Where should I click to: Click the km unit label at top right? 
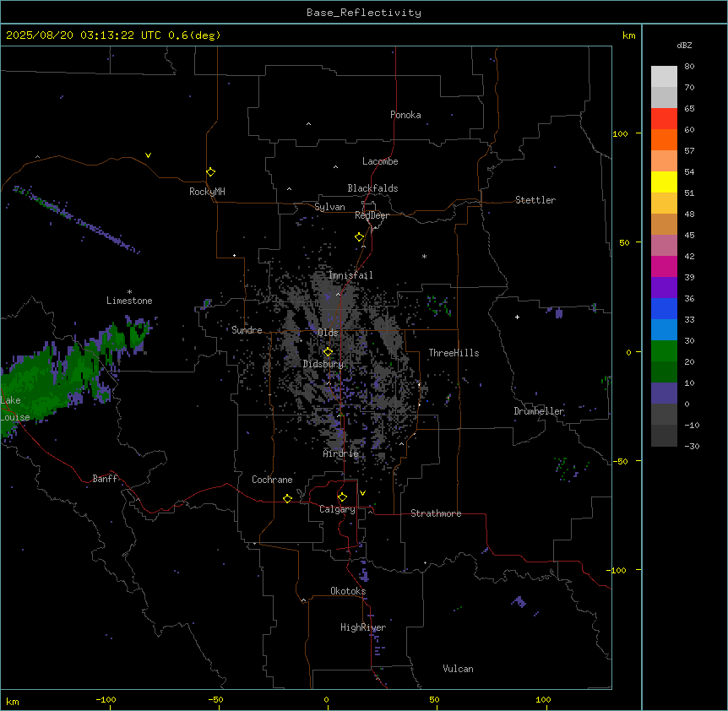(x=629, y=35)
